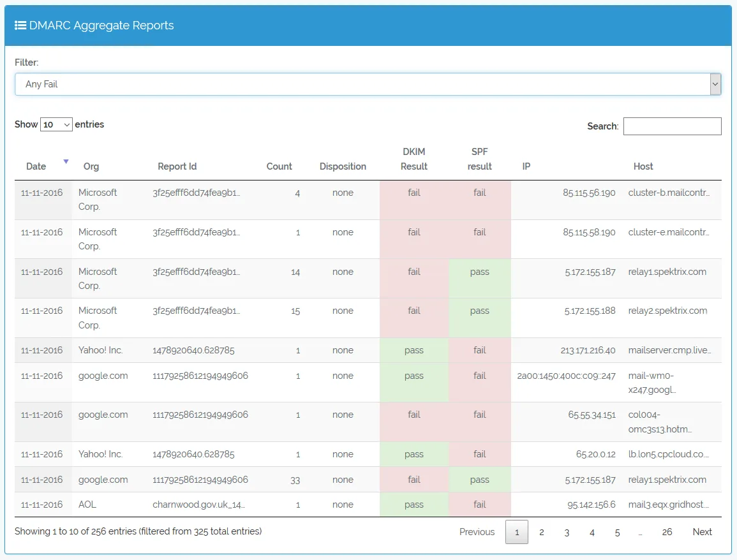The width and height of the screenshot is (737, 560).
Task: Click the DMARC Aggregate Reports heading
Action: tap(101, 26)
